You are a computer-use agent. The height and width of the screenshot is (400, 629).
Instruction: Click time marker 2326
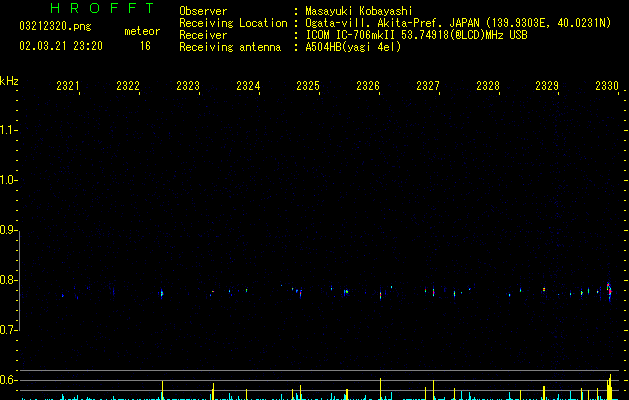[368, 86]
